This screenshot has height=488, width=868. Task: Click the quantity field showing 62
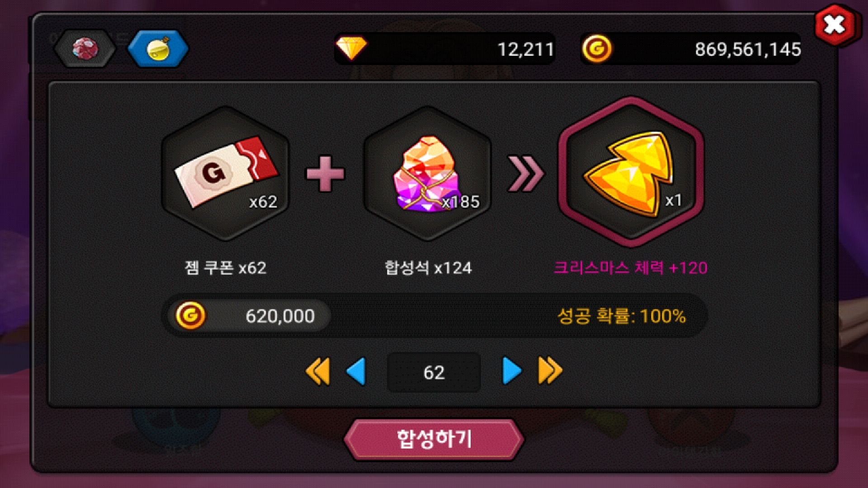click(x=434, y=372)
